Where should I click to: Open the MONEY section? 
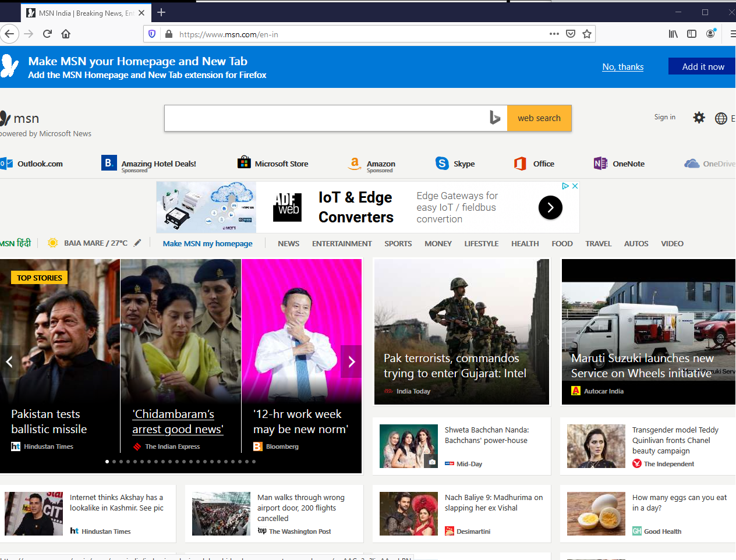438,243
